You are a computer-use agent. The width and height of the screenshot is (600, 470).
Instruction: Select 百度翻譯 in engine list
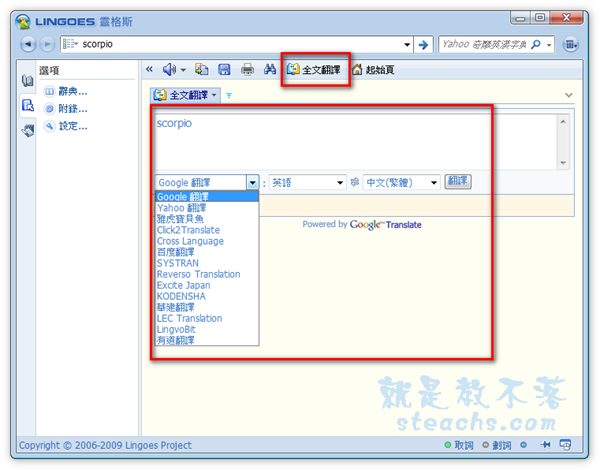coord(207,252)
